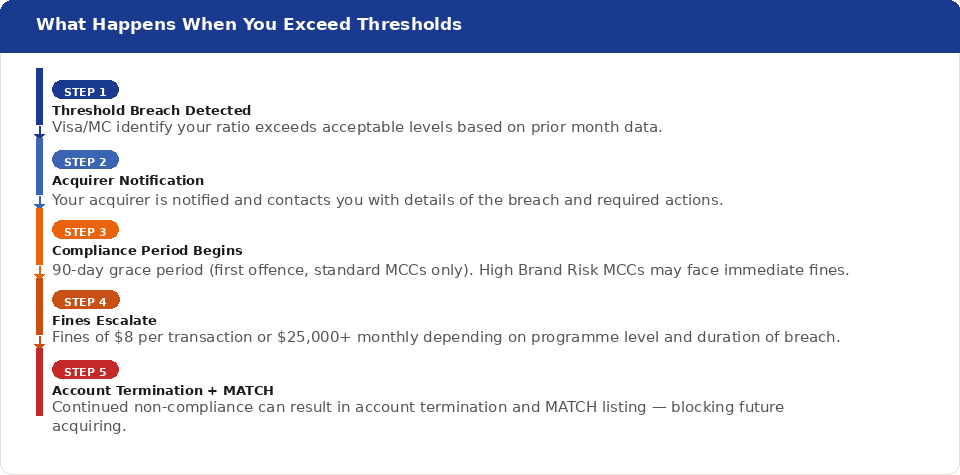The width and height of the screenshot is (960, 475).
Task: Click the STEP 1 badge
Action: coord(85,90)
